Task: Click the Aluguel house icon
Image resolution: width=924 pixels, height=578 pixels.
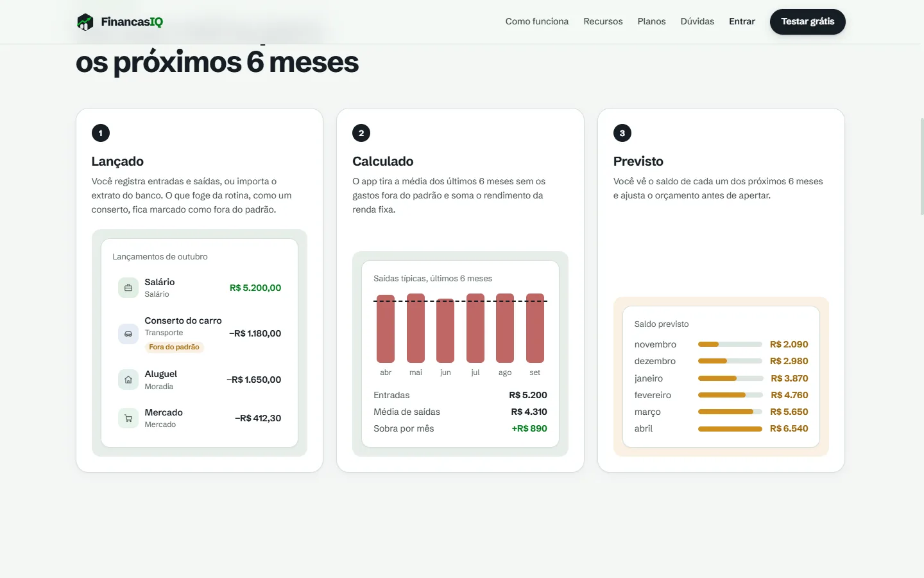Action: [x=128, y=380]
